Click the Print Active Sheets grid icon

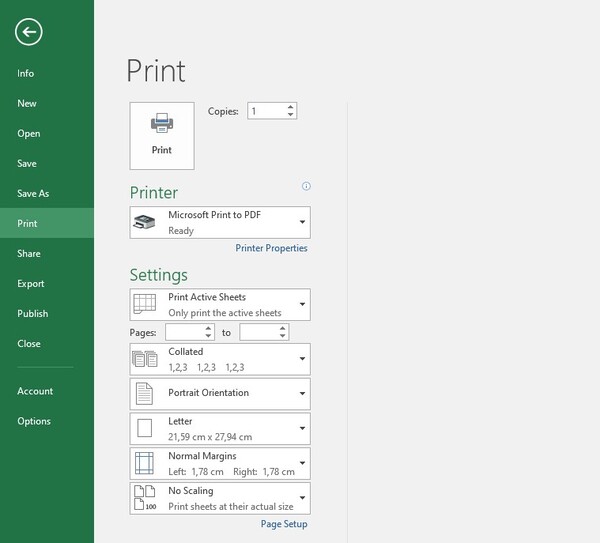pyautogui.click(x=144, y=304)
